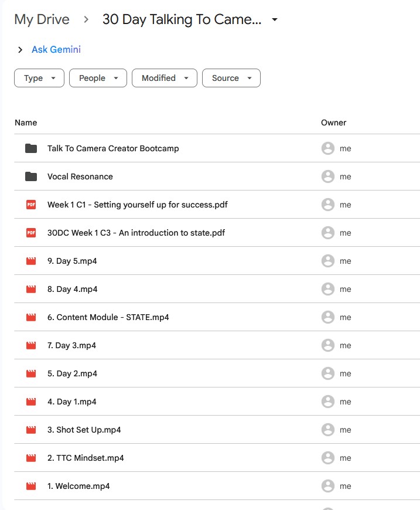This screenshot has width=420, height=510.
Task: Click the PDF icon for 30DC Week 1 C3
Action: tap(31, 233)
